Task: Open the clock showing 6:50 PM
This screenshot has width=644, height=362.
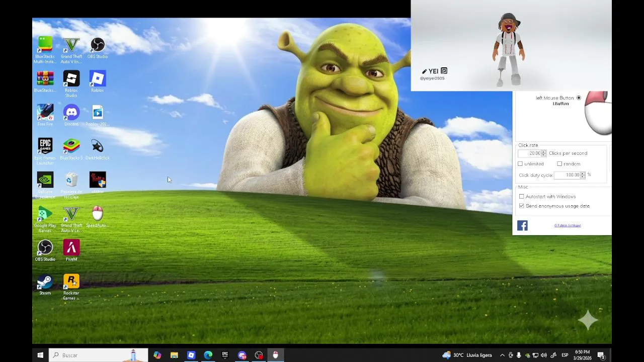Action: pos(582,355)
